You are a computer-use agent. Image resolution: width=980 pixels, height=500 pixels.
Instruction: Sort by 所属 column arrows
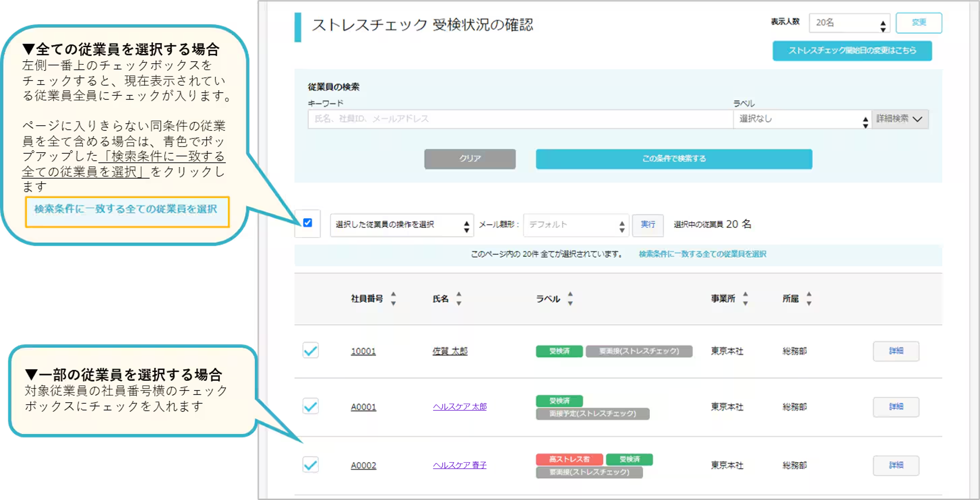tap(809, 299)
